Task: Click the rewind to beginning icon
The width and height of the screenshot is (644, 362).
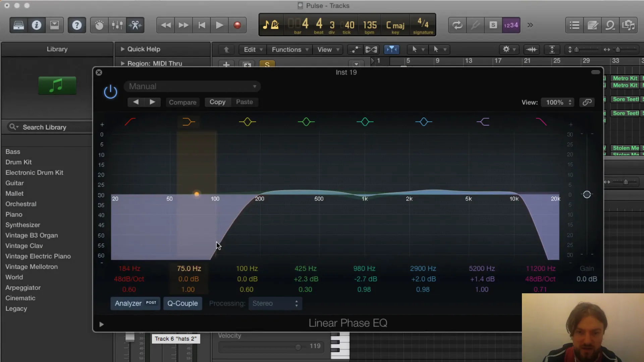Action: [x=201, y=25]
